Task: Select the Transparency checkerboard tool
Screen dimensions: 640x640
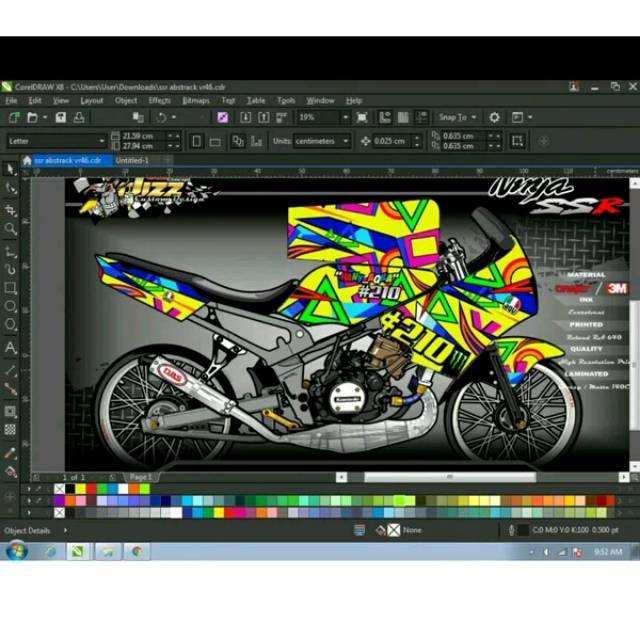Action: point(10,429)
